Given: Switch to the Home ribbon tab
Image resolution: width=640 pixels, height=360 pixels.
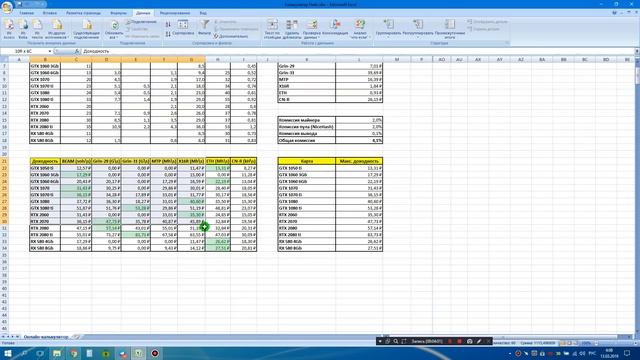Looking at the screenshot, I should point(27,13).
